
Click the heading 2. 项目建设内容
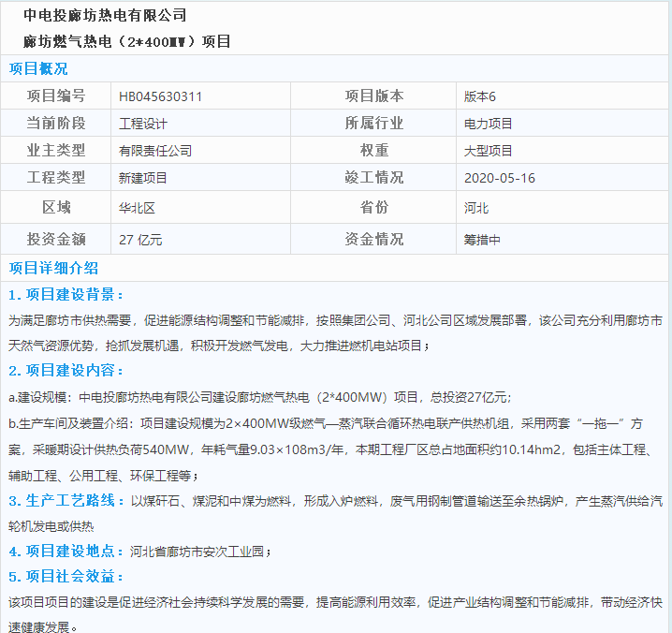click(x=66, y=370)
